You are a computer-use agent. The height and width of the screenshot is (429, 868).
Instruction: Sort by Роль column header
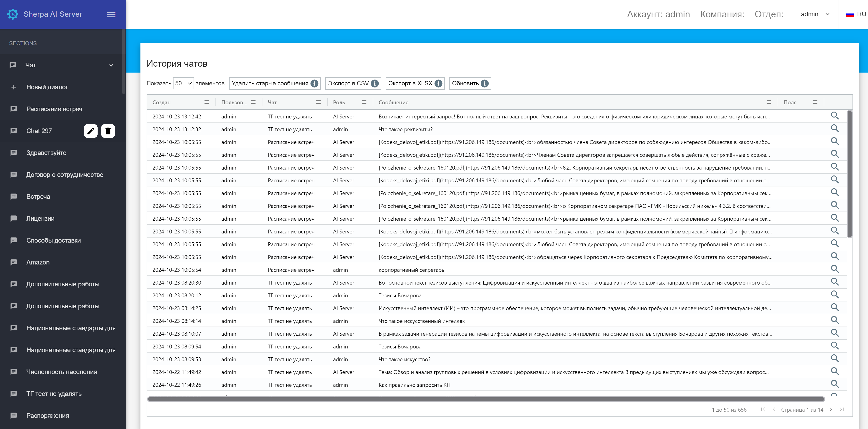tap(339, 102)
